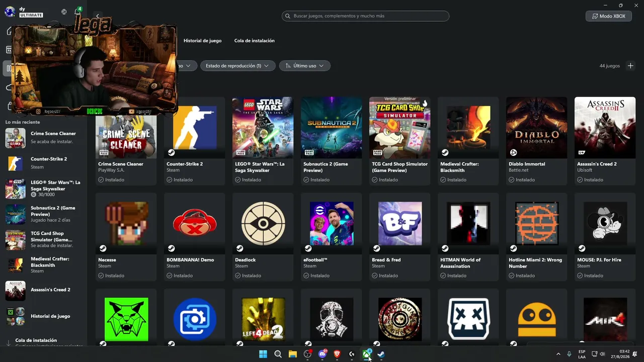Click the TCG Card Shop Simulator card title

pyautogui.click(x=399, y=167)
